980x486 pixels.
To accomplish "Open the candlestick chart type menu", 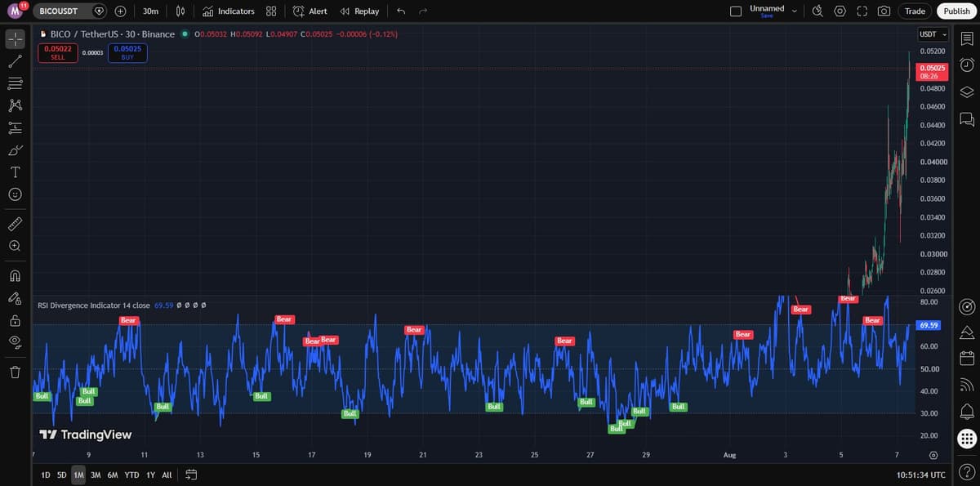I will click(x=180, y=11).
